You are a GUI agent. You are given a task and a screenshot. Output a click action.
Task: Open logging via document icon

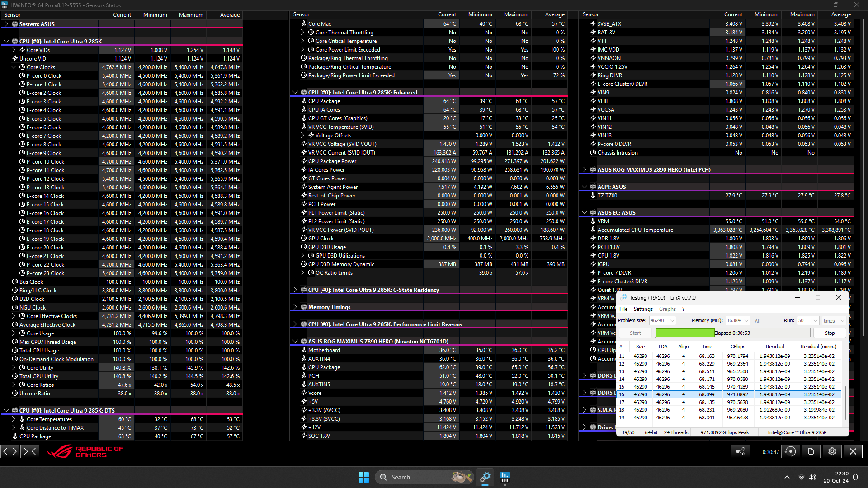[811, 451]
